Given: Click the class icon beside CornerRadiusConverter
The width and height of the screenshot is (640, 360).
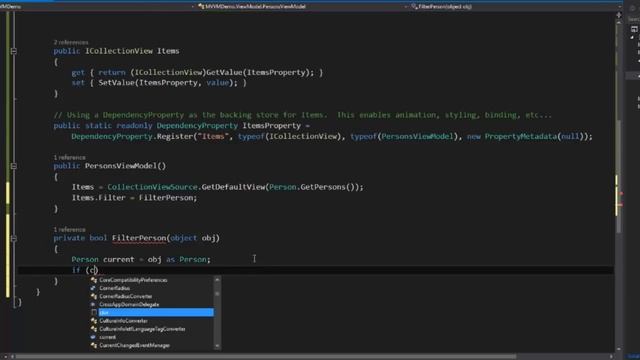Looking at the screenshot, I should pos(94,296).
